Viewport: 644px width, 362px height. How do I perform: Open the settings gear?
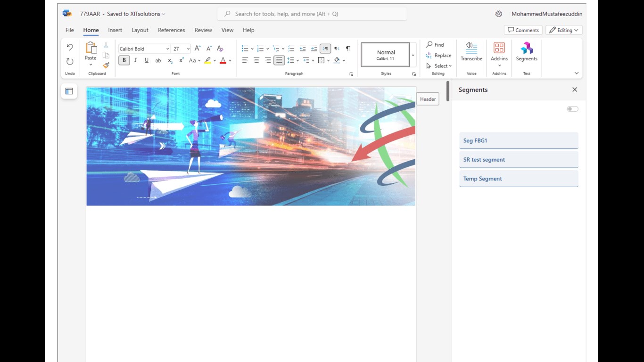click(499, 14)
